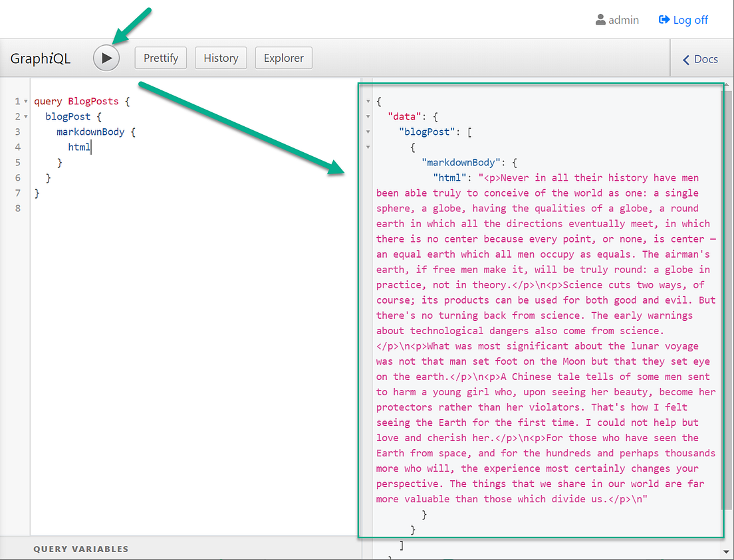734x560 pixels.
Task: Click line number 5 in the editor gutter
Action: 17,162
